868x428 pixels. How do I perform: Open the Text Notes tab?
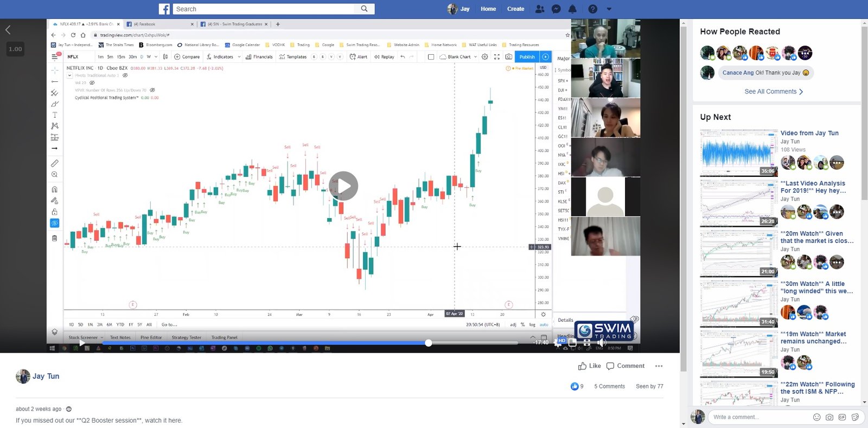(x=120, y=337)
